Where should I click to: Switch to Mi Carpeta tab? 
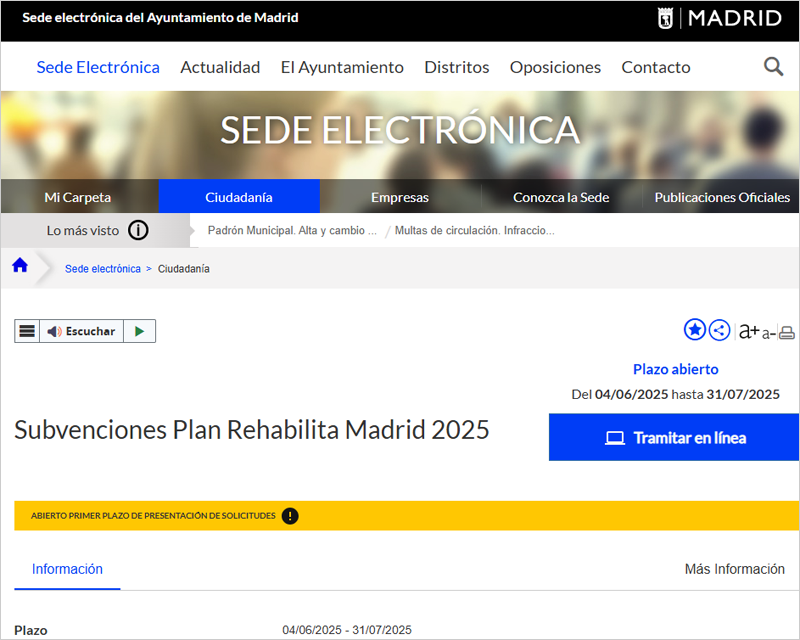pos(78,197)
